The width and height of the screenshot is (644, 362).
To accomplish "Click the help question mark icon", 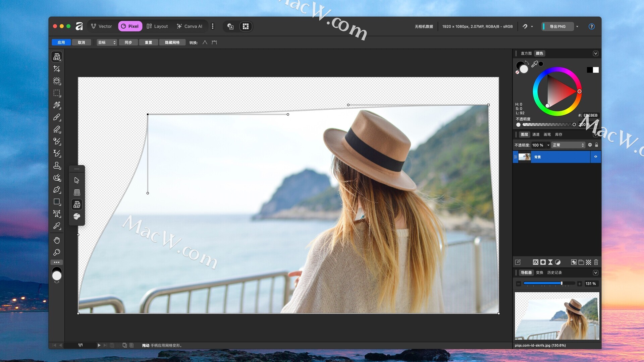I will point(591,26).
